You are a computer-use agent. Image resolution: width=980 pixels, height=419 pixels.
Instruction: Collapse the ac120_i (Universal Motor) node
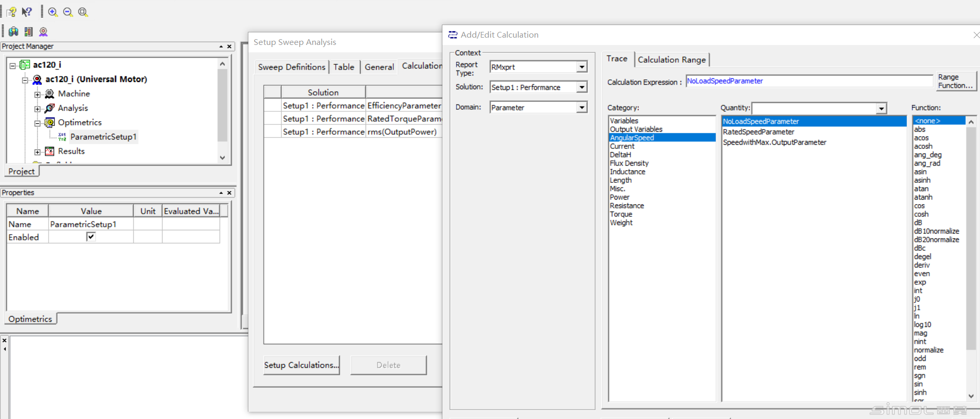pos(25,80)
